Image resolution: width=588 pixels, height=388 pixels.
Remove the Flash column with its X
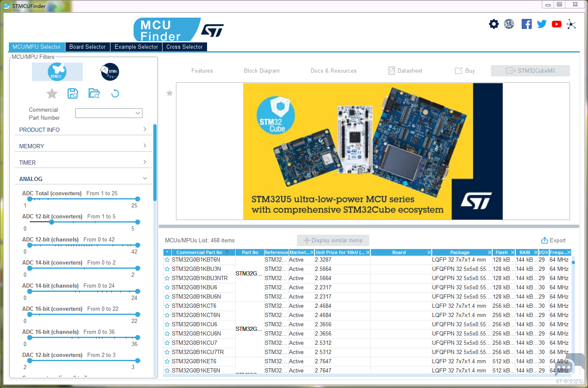tap(512, 252)
